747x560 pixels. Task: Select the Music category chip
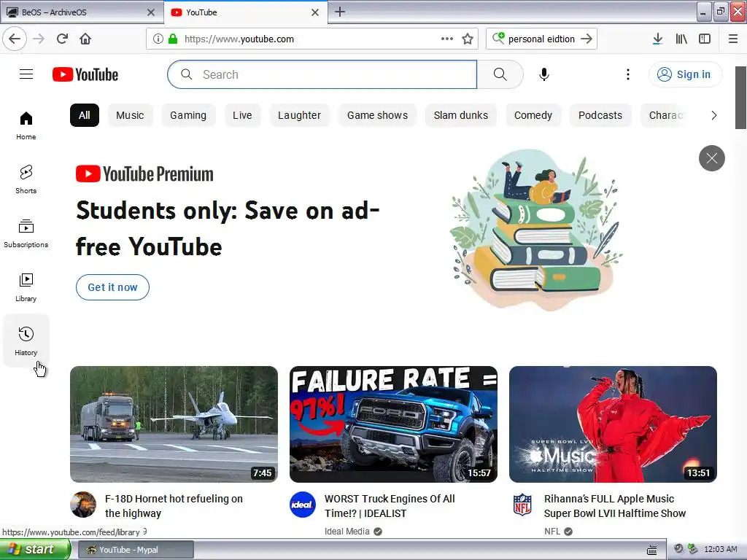pos(130,115)
